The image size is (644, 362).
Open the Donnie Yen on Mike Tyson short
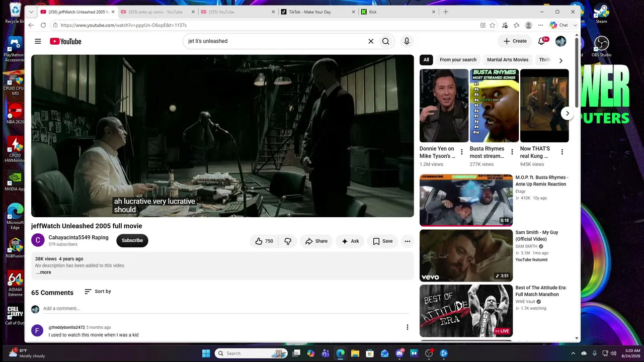click(444, 106)
